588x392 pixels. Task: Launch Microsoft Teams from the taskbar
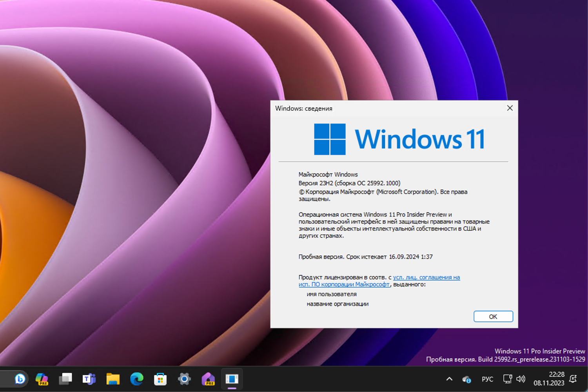(x=89, y=379)
